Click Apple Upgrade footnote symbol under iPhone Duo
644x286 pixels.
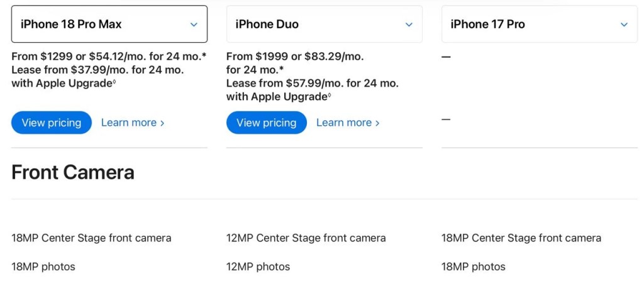click(330, 95)
